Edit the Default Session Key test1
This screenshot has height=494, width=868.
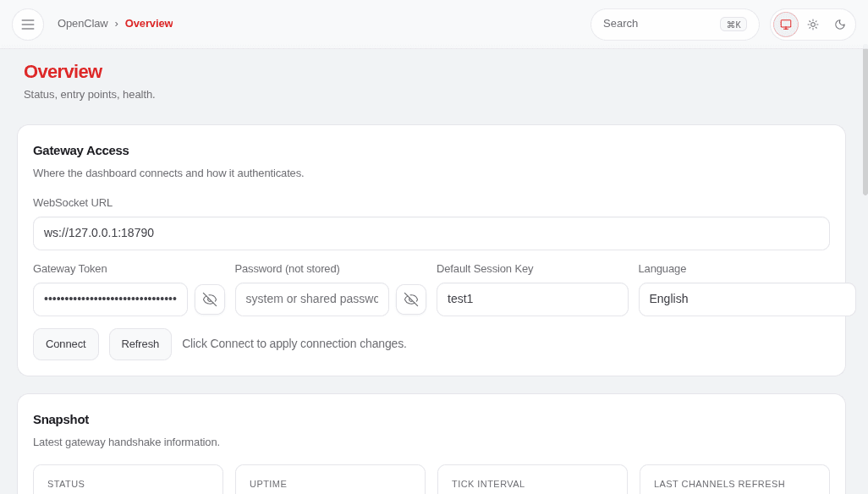pos(532,299)
